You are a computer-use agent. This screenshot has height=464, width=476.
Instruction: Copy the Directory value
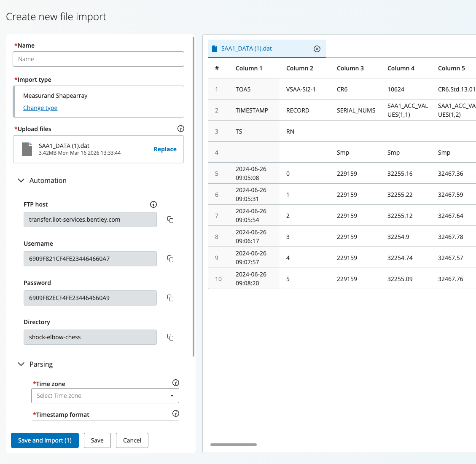pyautogui.click(x=170, y=337)
